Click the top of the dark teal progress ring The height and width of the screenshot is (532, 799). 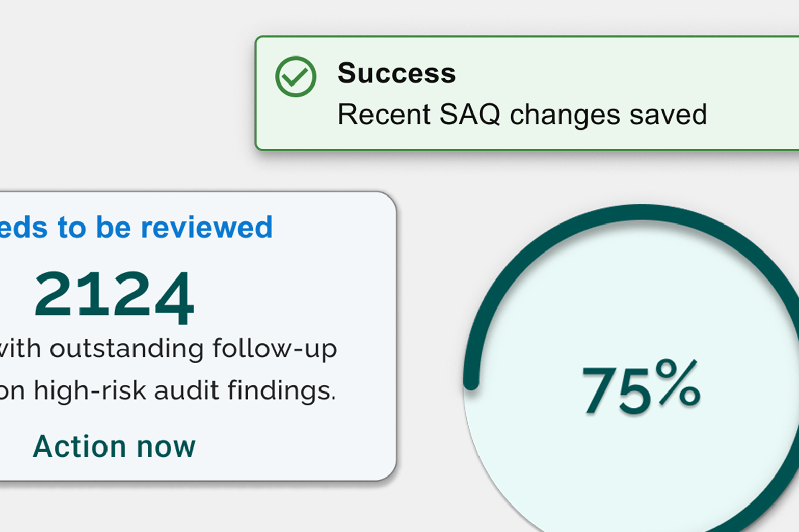641,213
